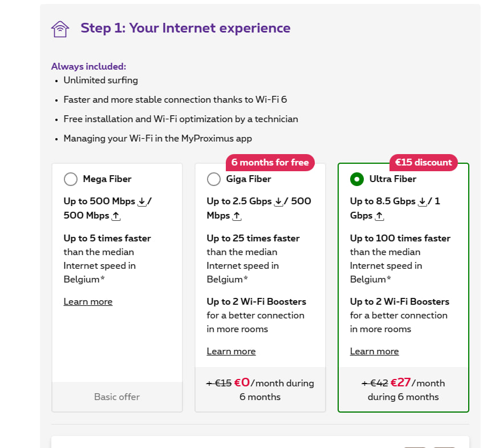Image resolution: width=491 pixels, height=448 pixels.
Task: Click the download arrow icon in Mega Fiber
Action: point(142,201)
